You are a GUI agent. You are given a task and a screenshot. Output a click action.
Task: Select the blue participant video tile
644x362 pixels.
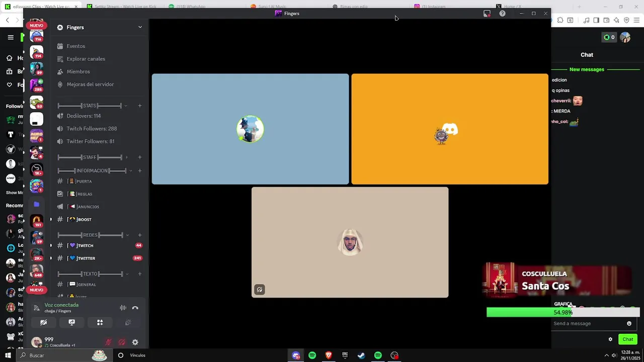250,129
